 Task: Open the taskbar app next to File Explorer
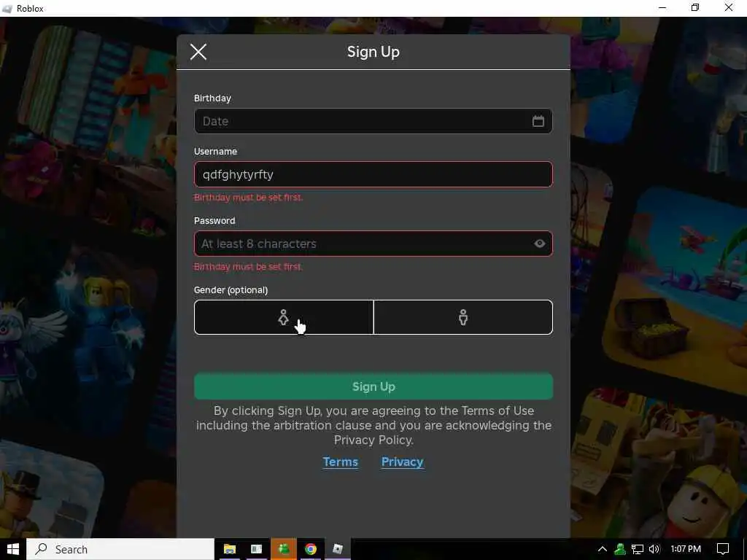pyautogui.click(x=256, y=549)
